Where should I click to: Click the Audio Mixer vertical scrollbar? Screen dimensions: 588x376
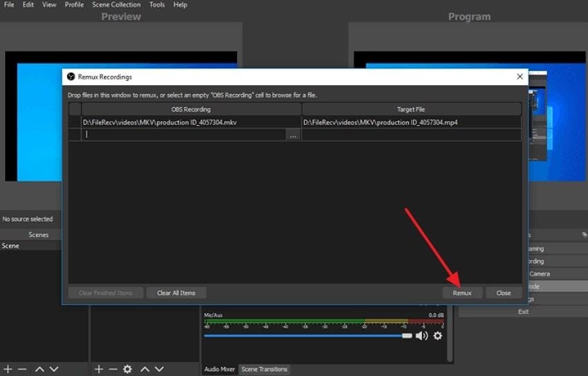click(449, 333)
